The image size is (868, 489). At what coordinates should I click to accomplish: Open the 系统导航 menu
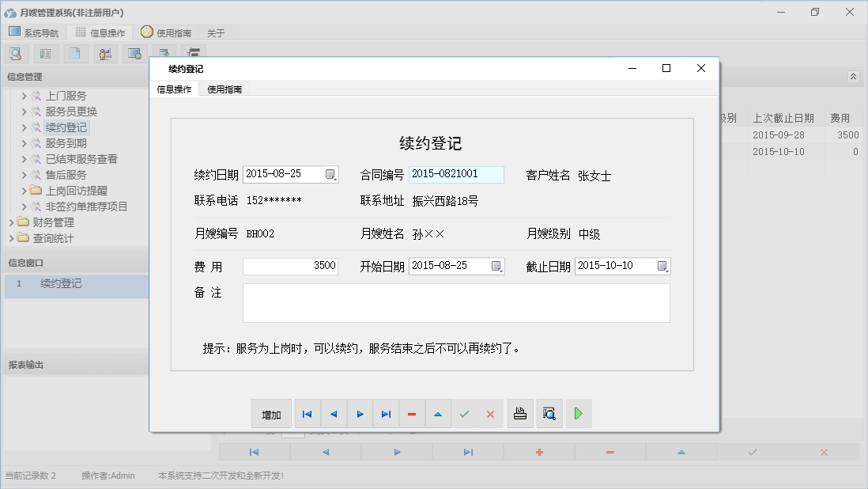point(34,32)
